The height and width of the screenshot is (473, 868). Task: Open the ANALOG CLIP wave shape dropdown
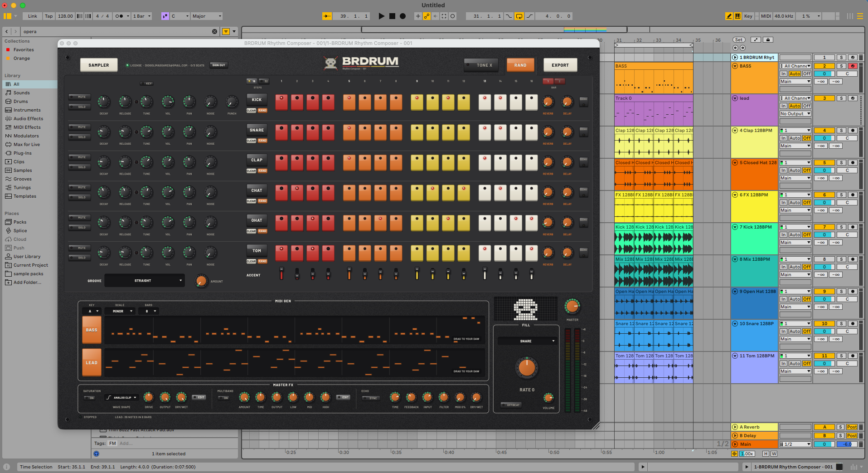121,398
